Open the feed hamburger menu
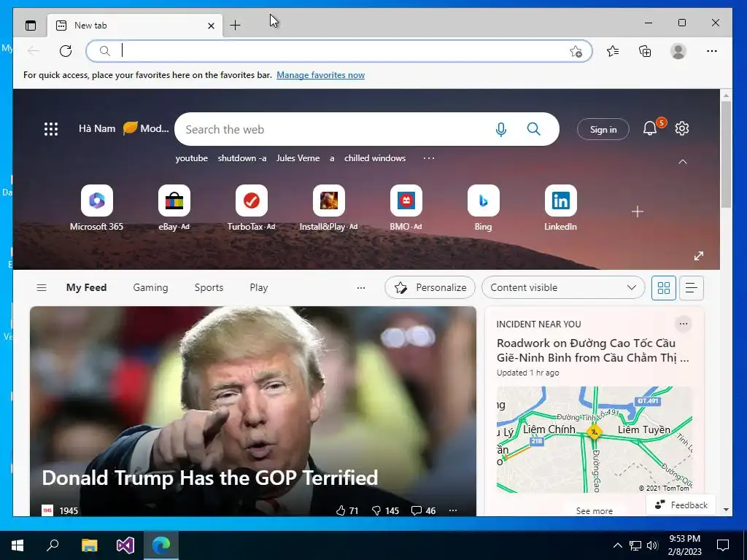Viewport: 747px width, 560px height. (x=42, y=287)
